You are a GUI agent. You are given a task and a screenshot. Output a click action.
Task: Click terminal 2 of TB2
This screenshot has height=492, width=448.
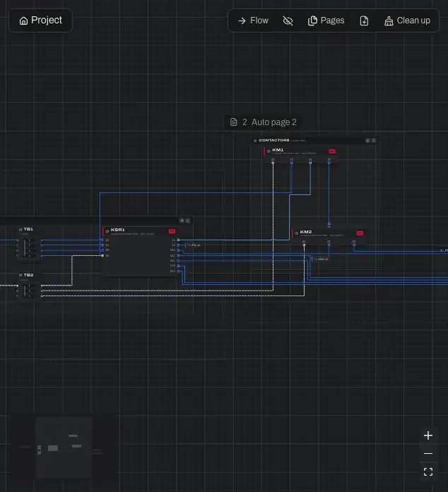pyautogui.click(x=30, y=291)
